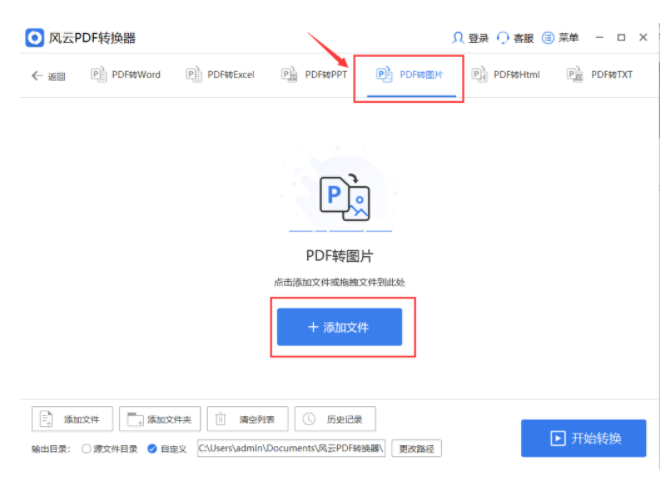Open the PDF转Html tab
The width and height of the screenshot is (668, 482).
[x=505, y=74]
